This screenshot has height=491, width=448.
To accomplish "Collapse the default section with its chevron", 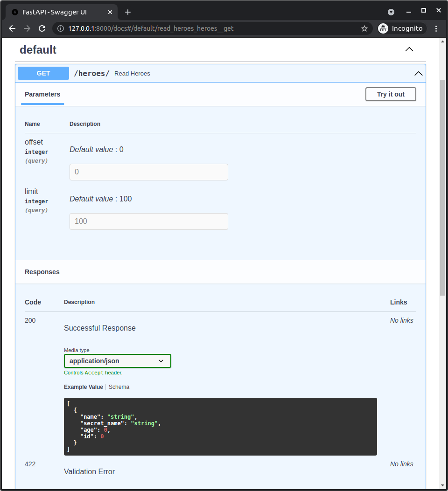I will 409,49.
